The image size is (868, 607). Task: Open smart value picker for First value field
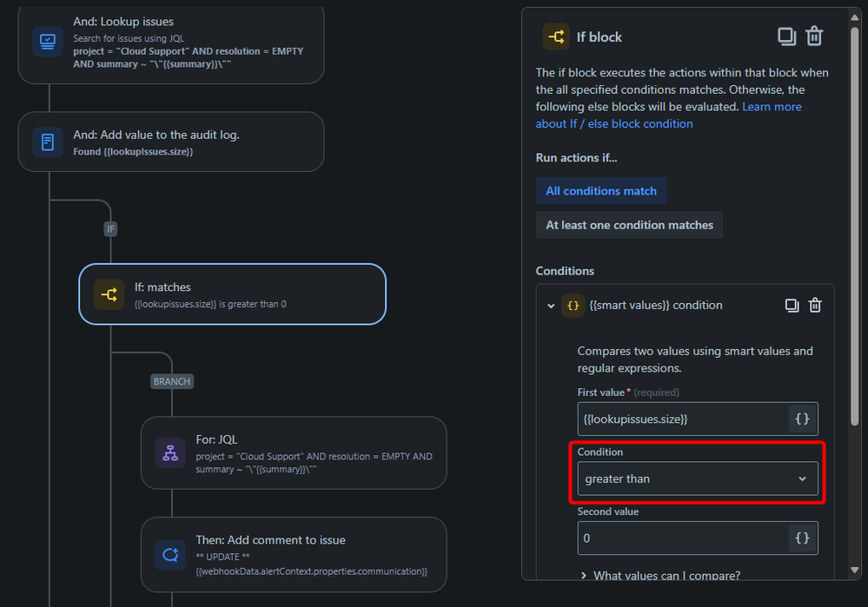802,418
